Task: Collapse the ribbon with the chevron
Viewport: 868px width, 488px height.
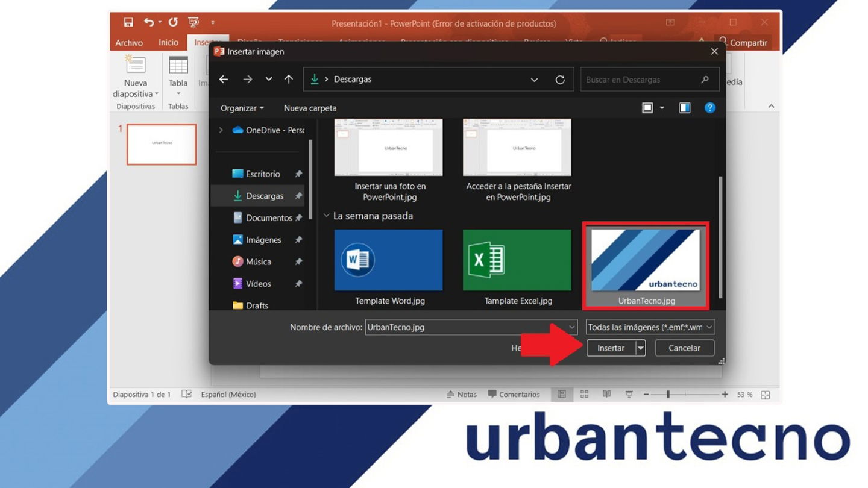Action: (x=771, y=106)
